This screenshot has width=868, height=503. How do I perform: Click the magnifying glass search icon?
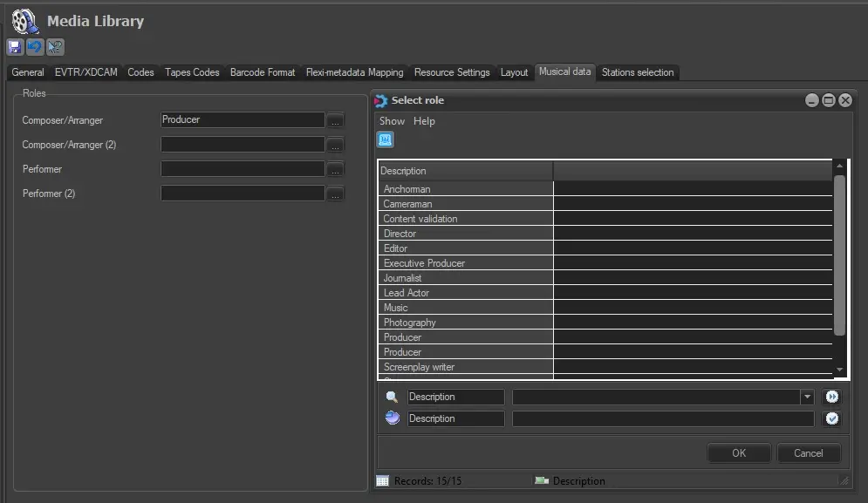click(x=393, y=397)
